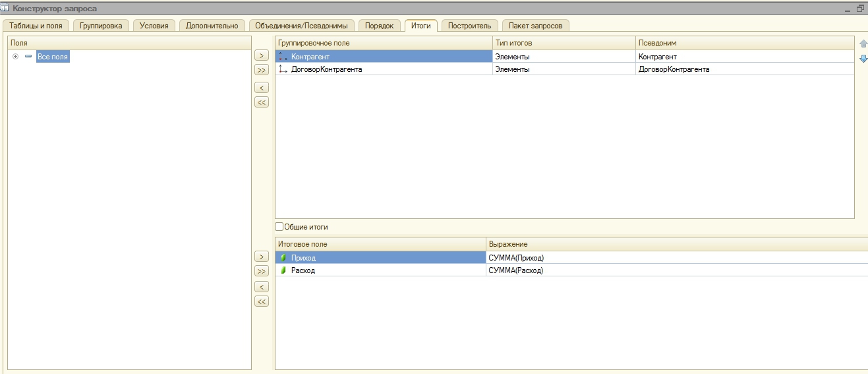The image size is (868, 374).
Task: Expand the Все поля tree node
Action: [15, 57]
